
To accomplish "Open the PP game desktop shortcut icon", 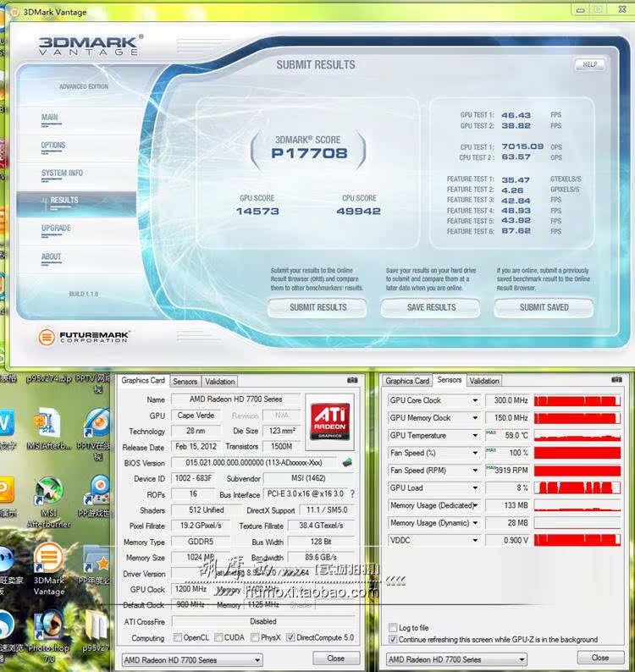I will (x=97, y=491).
